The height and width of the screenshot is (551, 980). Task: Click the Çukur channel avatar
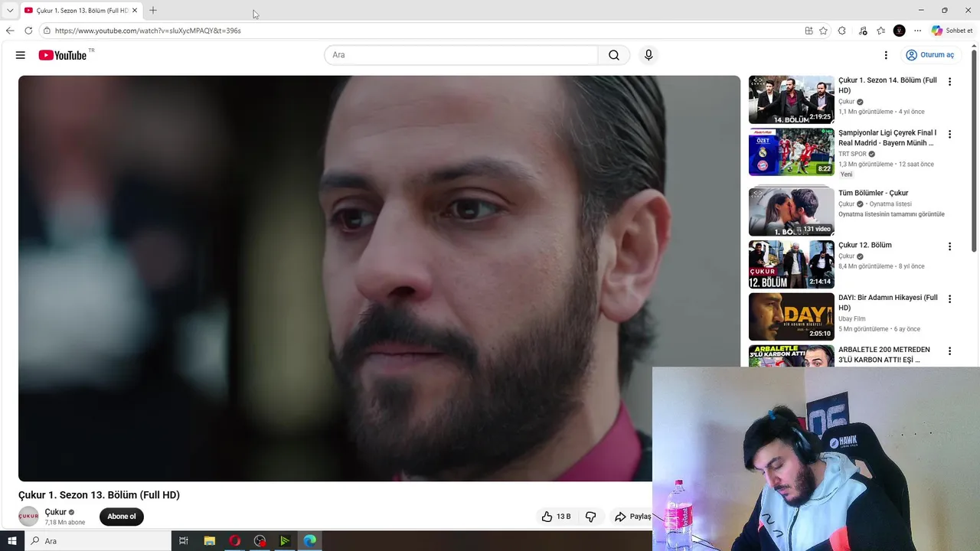(28, 517)
